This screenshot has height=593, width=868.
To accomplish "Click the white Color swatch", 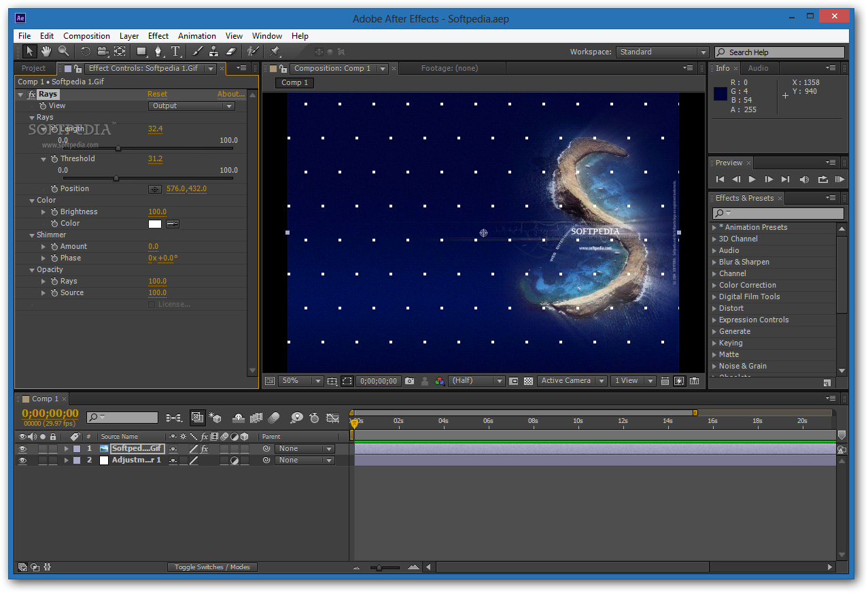I will [x=155, y=224].
